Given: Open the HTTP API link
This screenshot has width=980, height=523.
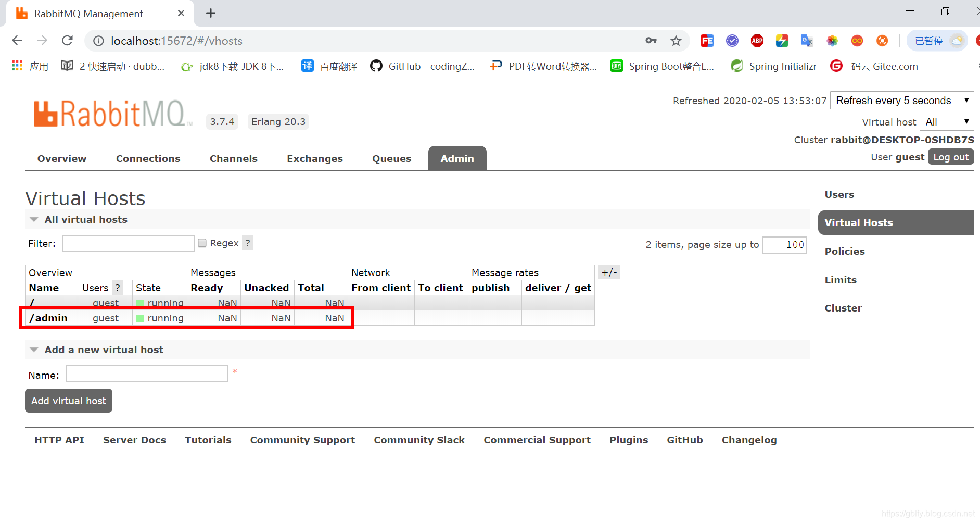Looking at the screenshot, I should pyautogui.click(x=59, y=440).
